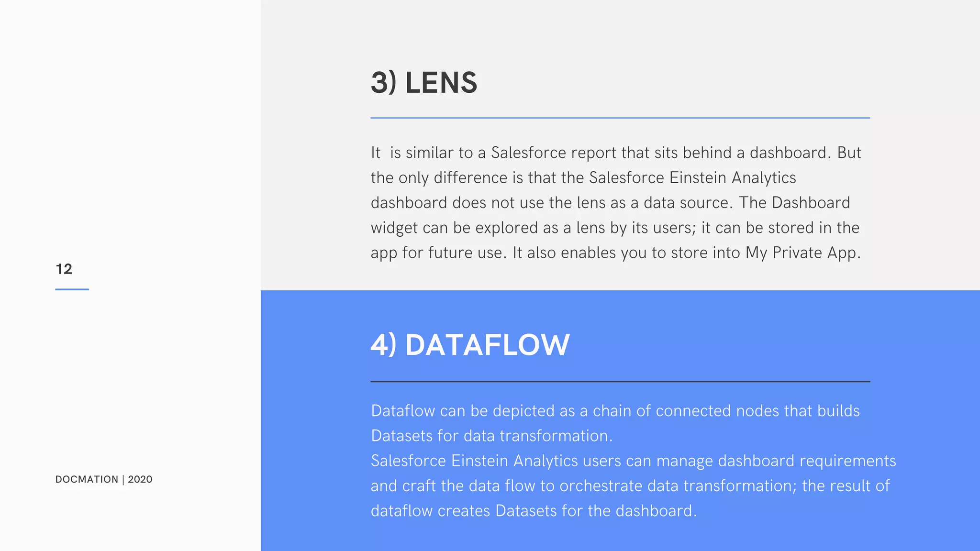Click the line 'dataflow creates Datasets for the dashboard.'
This screenshot has width=980, height=551.
(534, 511)
